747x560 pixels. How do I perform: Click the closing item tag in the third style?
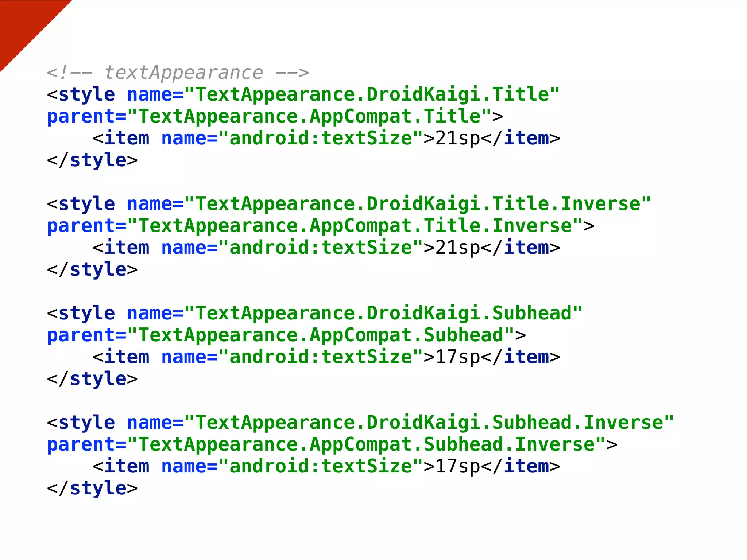(521, 357)
